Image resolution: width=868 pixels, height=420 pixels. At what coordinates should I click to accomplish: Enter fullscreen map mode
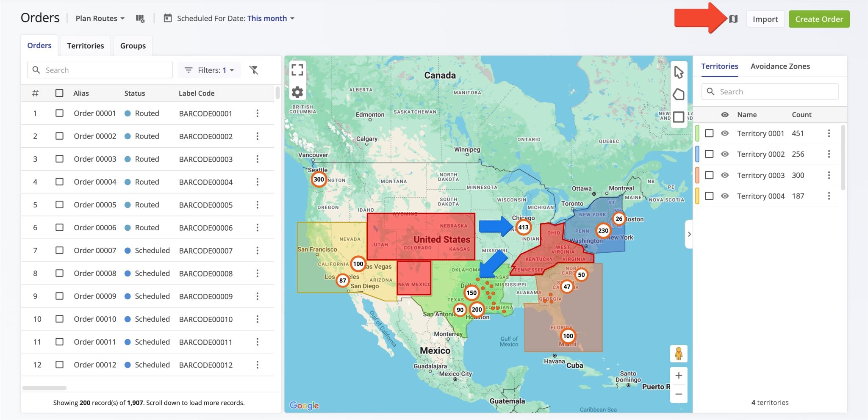(297, 69)
